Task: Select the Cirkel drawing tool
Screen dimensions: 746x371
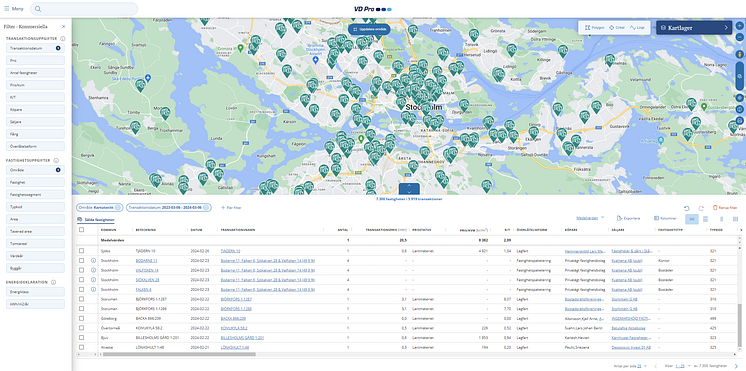Action: point(617,28)
